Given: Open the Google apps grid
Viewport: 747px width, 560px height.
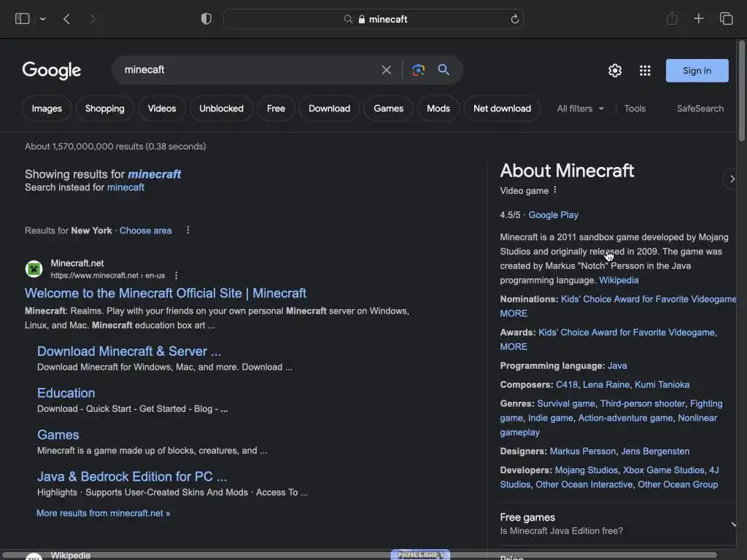Looking at the screenshot, I should pos(645,71).
